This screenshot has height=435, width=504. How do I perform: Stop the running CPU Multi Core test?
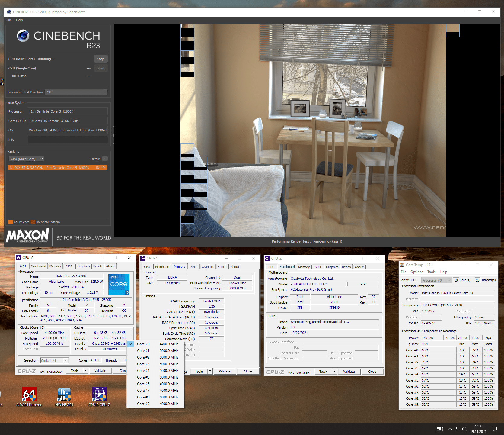(101, 59)
